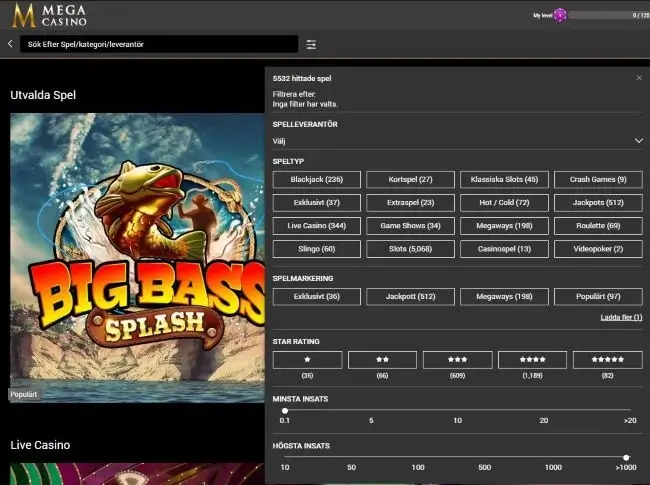Choose the Populärt (97) game marking

pyautogui.click(x=598, y=297)
